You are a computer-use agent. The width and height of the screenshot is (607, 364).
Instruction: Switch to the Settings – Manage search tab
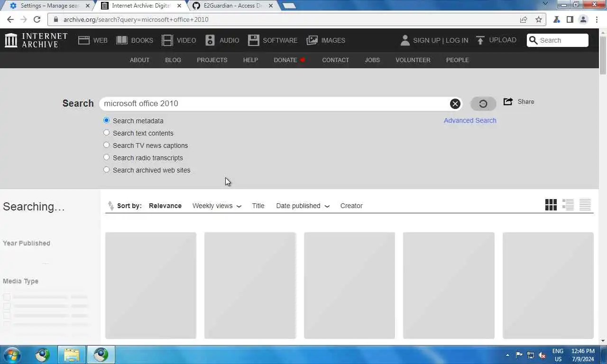(49, 6)
